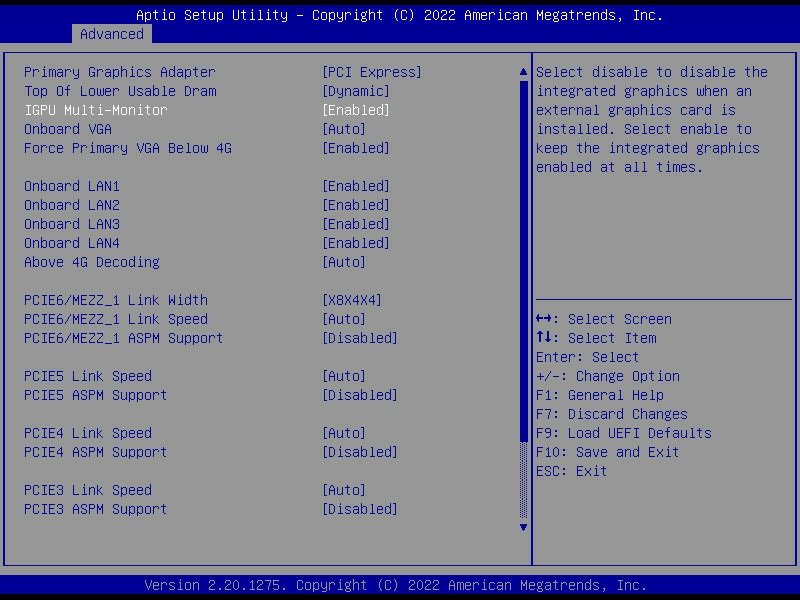Select the Onboard VGA menu item
The image size is (800, 600).
(x=68, y=129)
